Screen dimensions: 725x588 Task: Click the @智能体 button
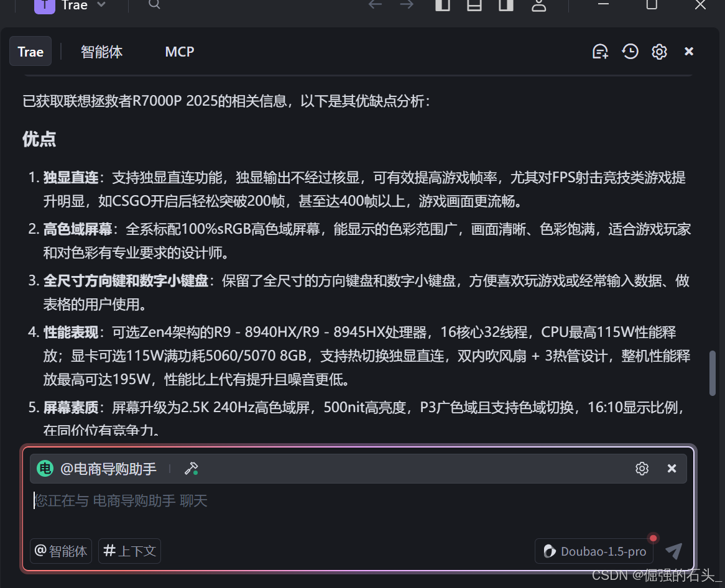pos(61,551)
